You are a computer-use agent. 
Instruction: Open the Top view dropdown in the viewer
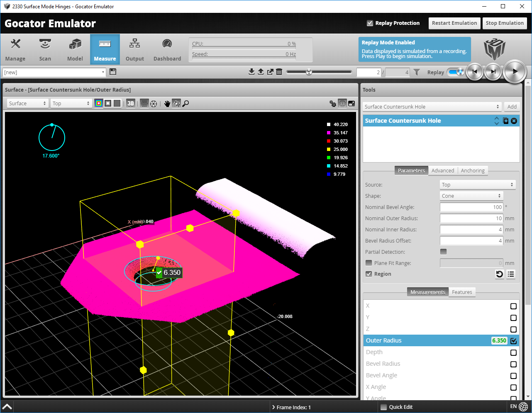(x=71, y=103)
